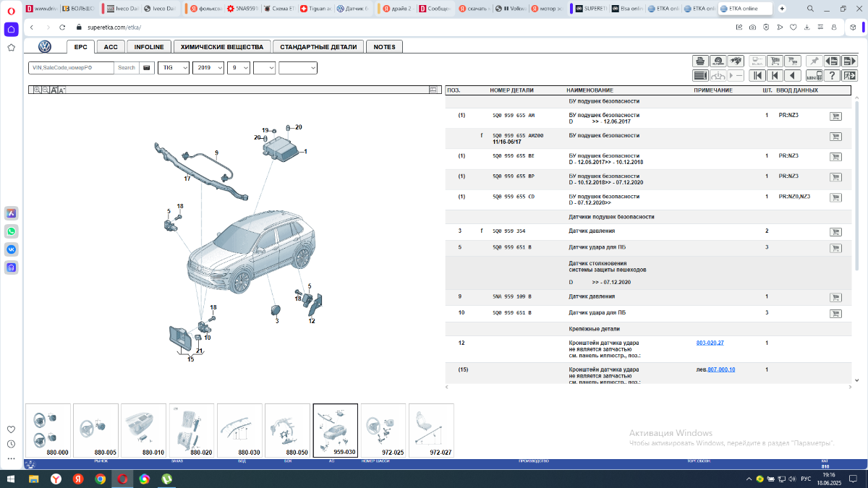
Task: Click the question mark help icon
Action: point(833,75)
